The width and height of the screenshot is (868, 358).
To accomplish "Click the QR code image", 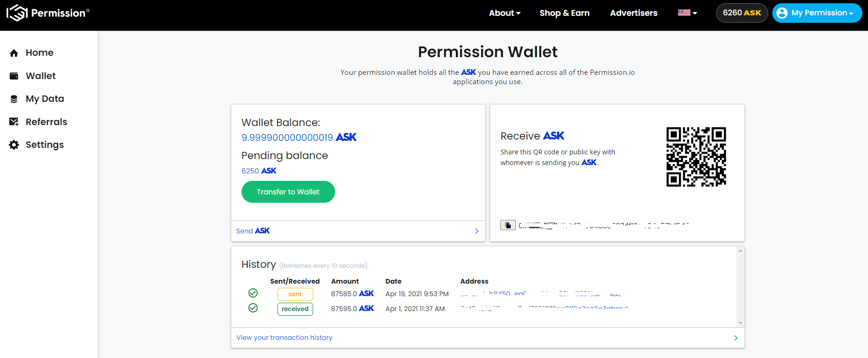I will click(x=696, y=157).
